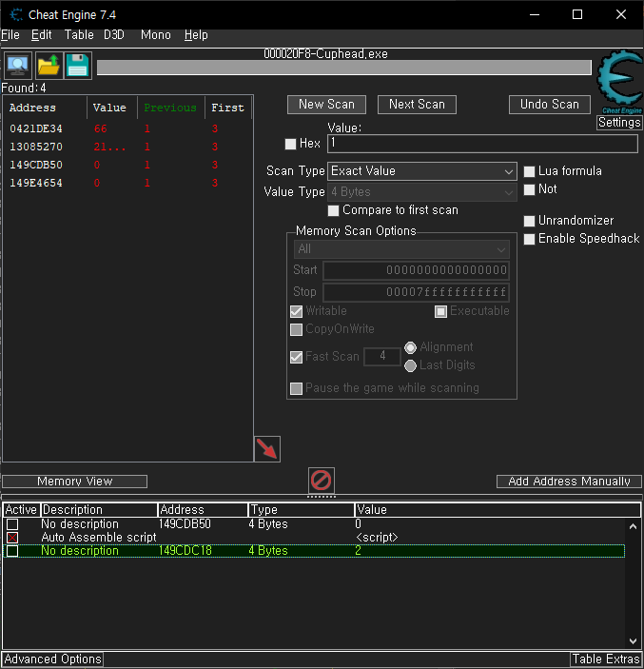
Task: Select the Last Digits radio button
Action: point(410,365)
